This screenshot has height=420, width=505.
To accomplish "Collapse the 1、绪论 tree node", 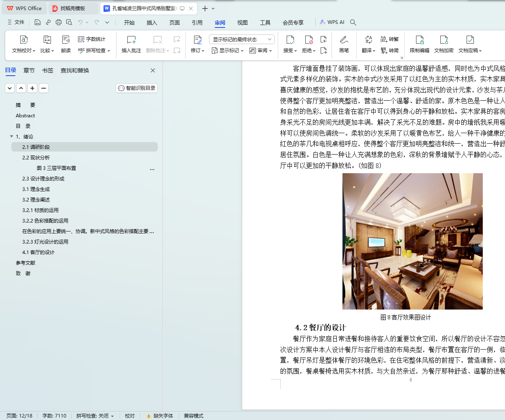I will pyautogui.click(x=12, y=136).
